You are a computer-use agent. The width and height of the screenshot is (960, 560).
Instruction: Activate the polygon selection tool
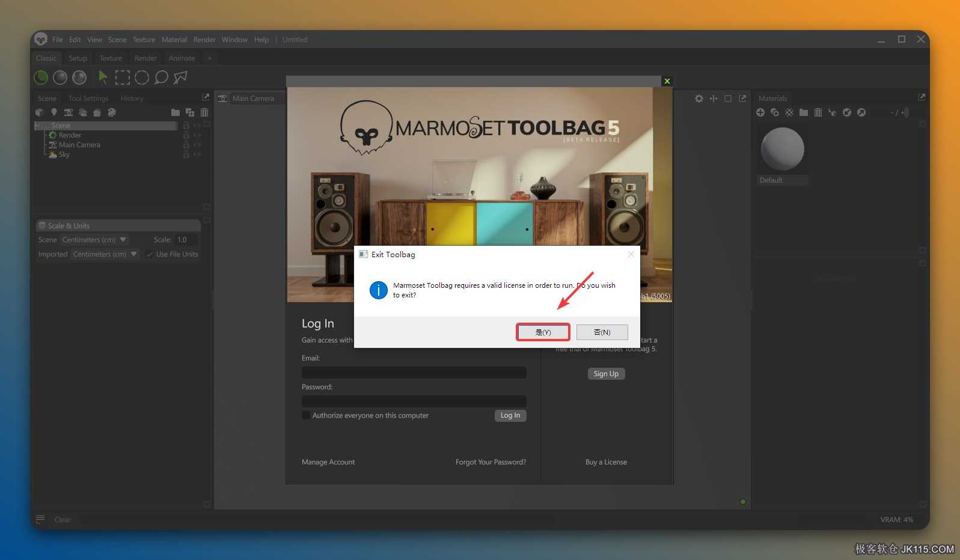click(x=180, y=78)
